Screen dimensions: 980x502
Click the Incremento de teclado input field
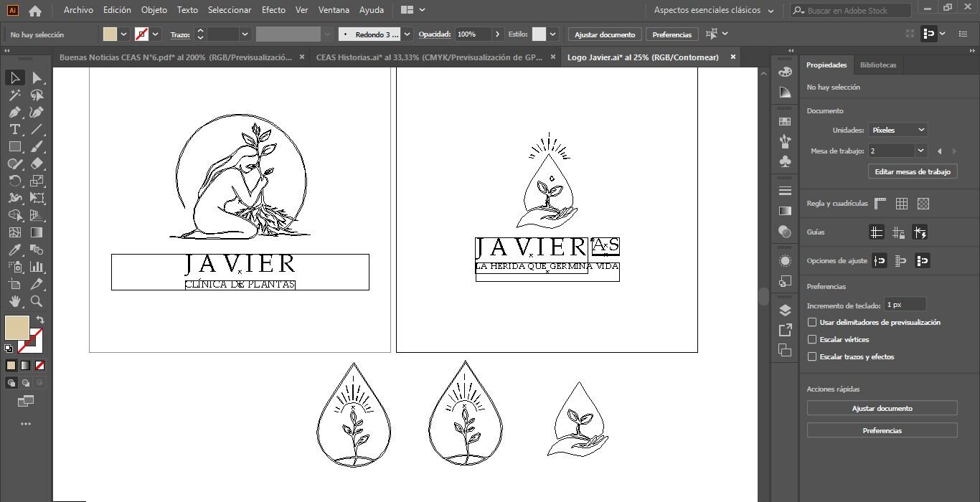905,306
